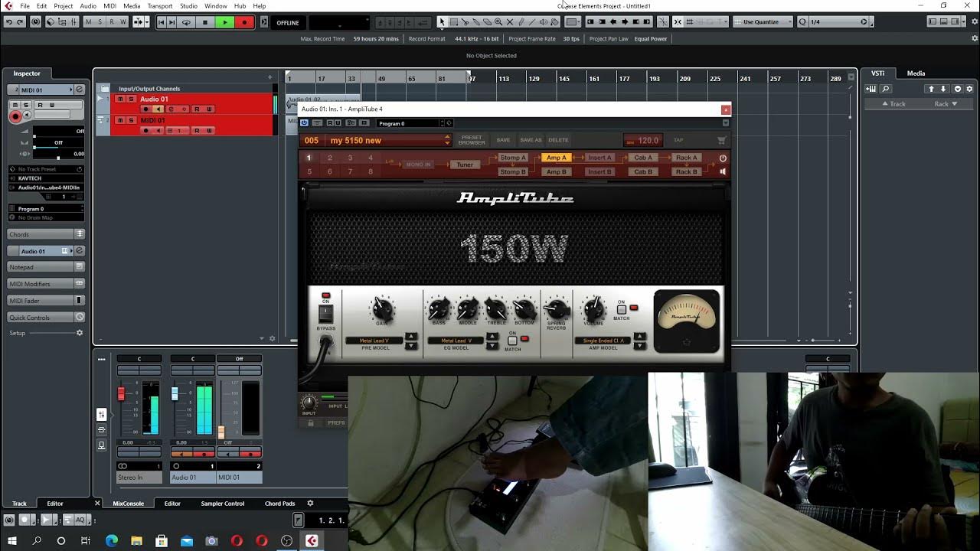
Task: Click SAVE AS in AmpliTube
Action: (x=531, y=140)
